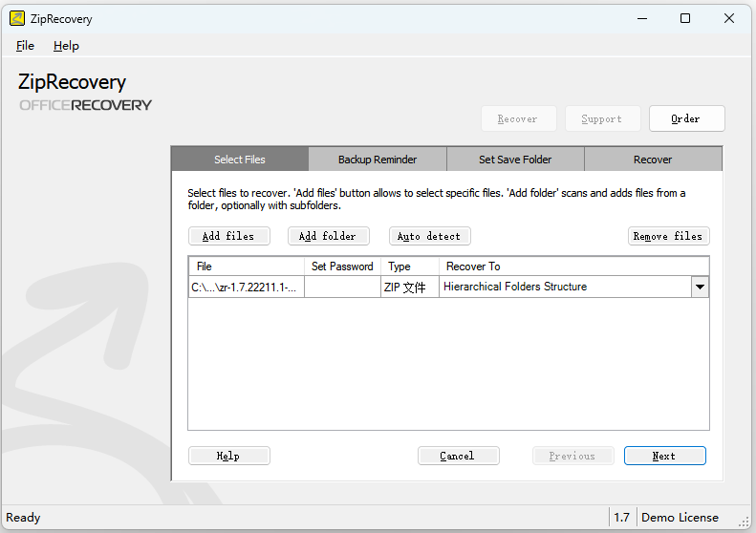Select the file row C:\...\zr-1.7.22211.1-...
Viewport: 756px width, 533px height.
(247, 288)
